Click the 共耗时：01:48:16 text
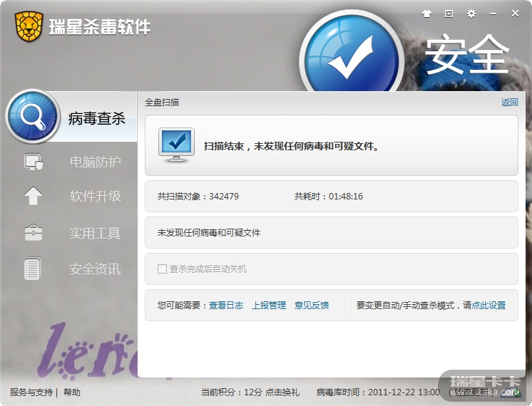Screen dimensions: 532x406 click(329, 196)
